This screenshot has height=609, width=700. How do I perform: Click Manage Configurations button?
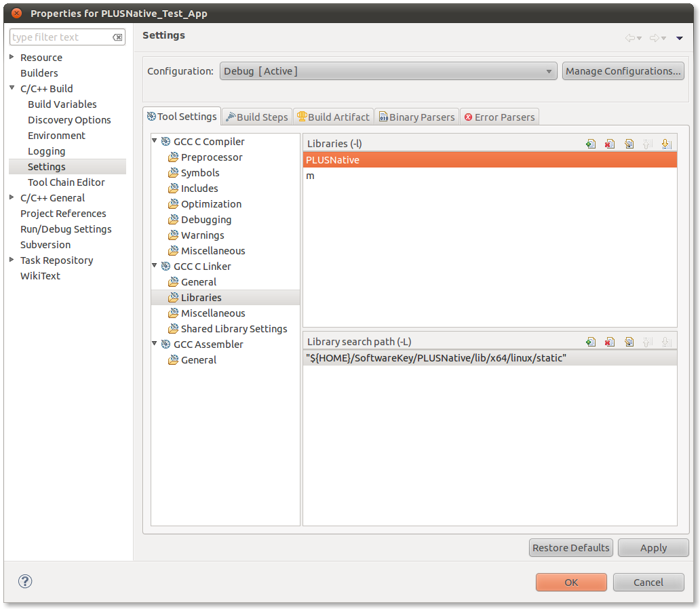[x=623, y=71]
